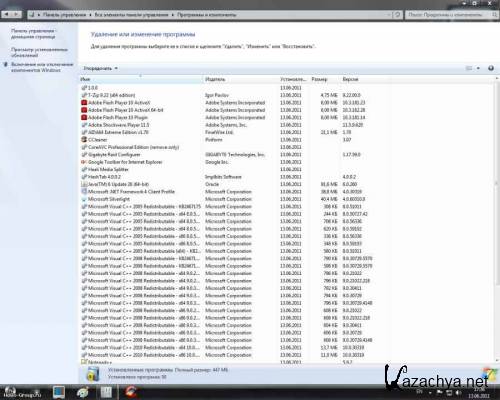This screenshot has width=500, height=400.
Task: Click the Oracle publisher cell
Action: point(212,184)
